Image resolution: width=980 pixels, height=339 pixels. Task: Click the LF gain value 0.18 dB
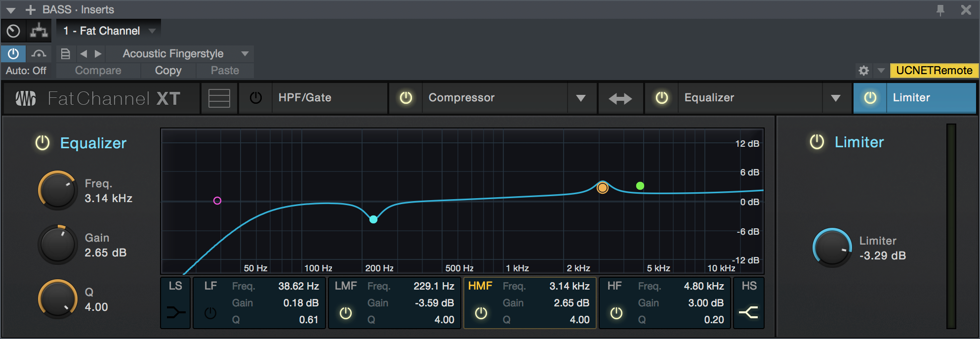(301, 303)
